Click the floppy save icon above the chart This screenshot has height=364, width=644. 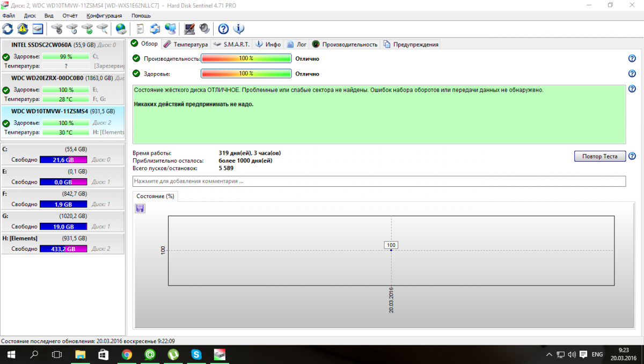[x=140, y=208]
